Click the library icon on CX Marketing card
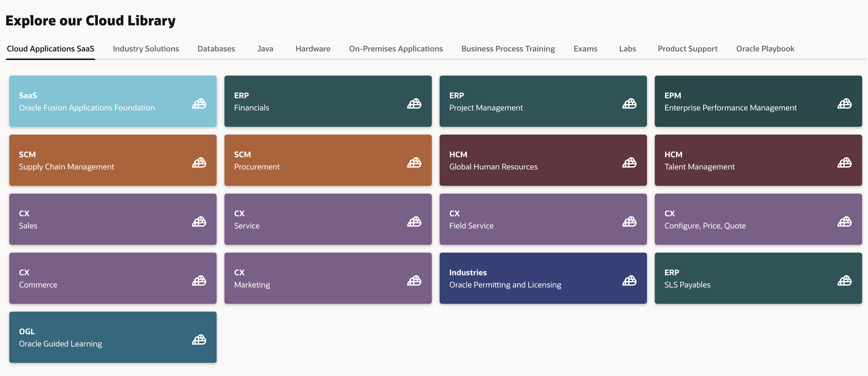Screen dimensions: 868x376 point(414,281)
